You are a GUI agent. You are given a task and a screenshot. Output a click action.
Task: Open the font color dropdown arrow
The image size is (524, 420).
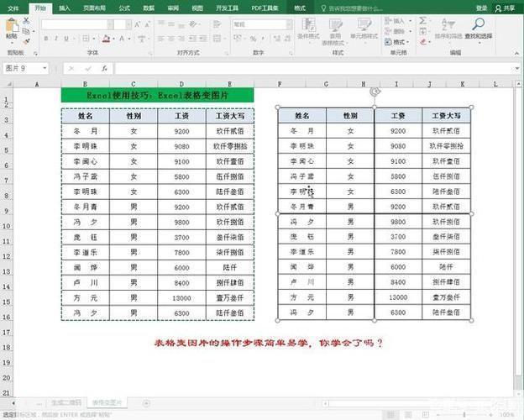(x=129, y=39)
